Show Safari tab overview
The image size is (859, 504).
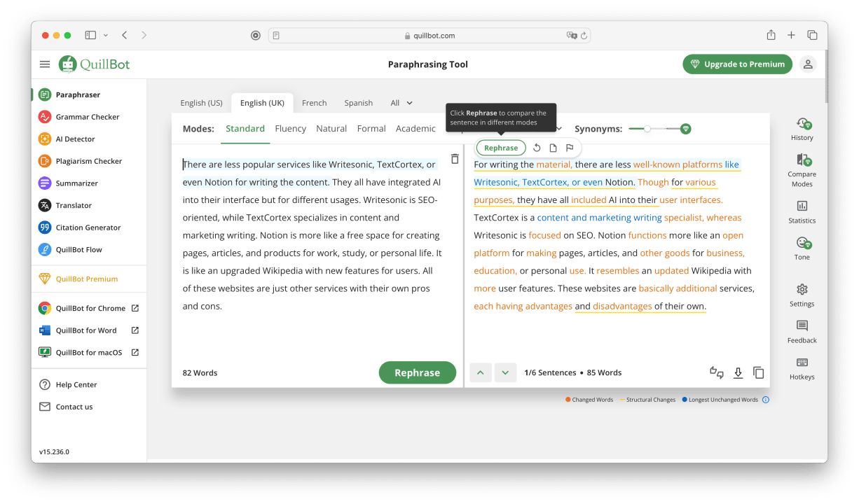coord(812,35)
